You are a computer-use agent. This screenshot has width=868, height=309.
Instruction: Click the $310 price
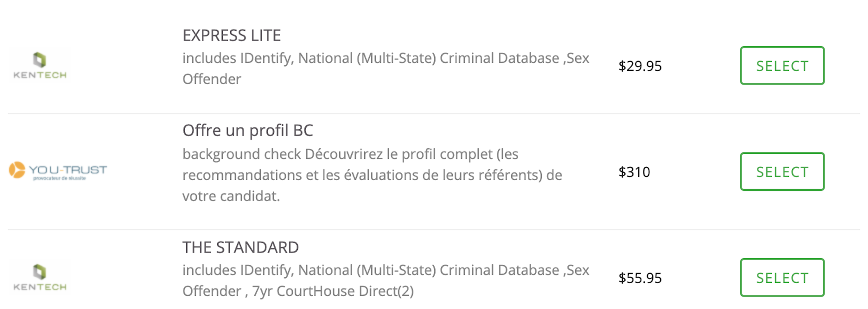point(634,172)
